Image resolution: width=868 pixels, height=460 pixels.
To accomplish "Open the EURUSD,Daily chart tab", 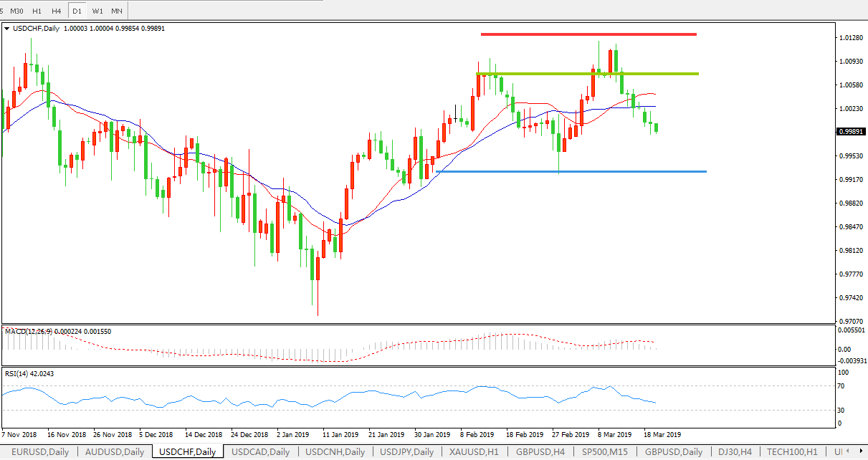I will tap(39, 451).
